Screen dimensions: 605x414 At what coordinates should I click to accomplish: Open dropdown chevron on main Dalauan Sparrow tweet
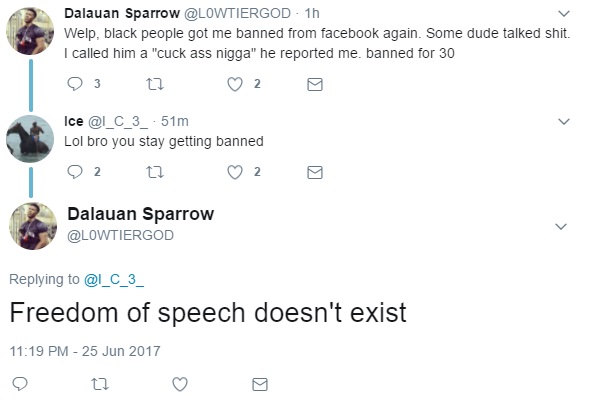[561, 226]
